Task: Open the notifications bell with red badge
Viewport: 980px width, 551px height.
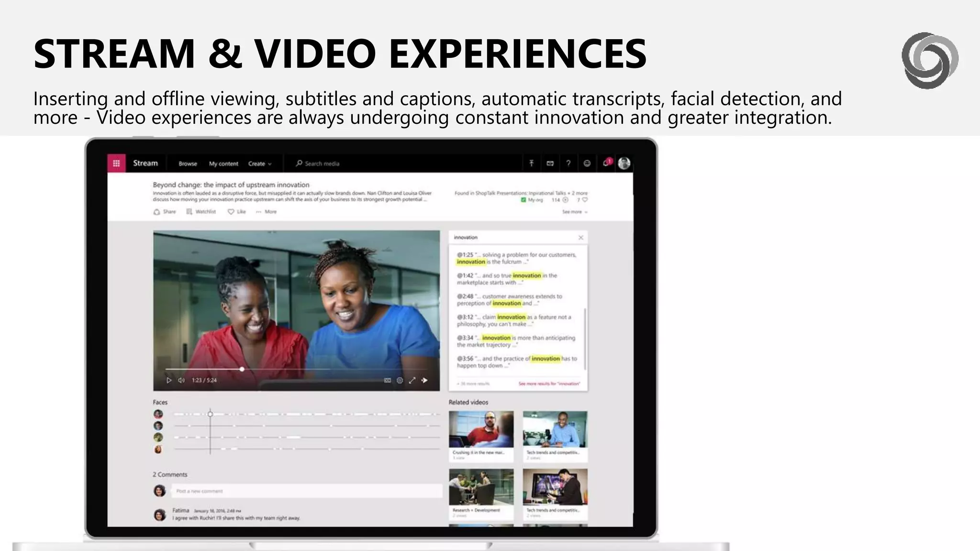Action: point(607,163)
